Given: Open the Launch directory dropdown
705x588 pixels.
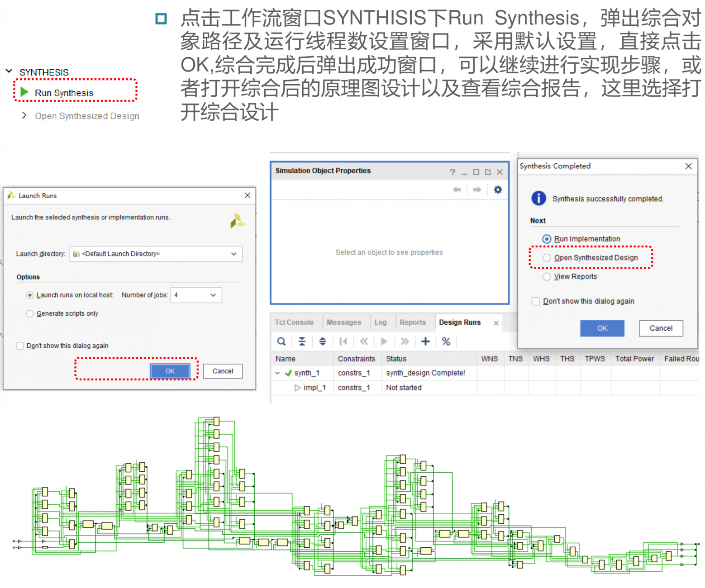Looking at the screenshot, I should pyautogui.click(x=156, y=254).
